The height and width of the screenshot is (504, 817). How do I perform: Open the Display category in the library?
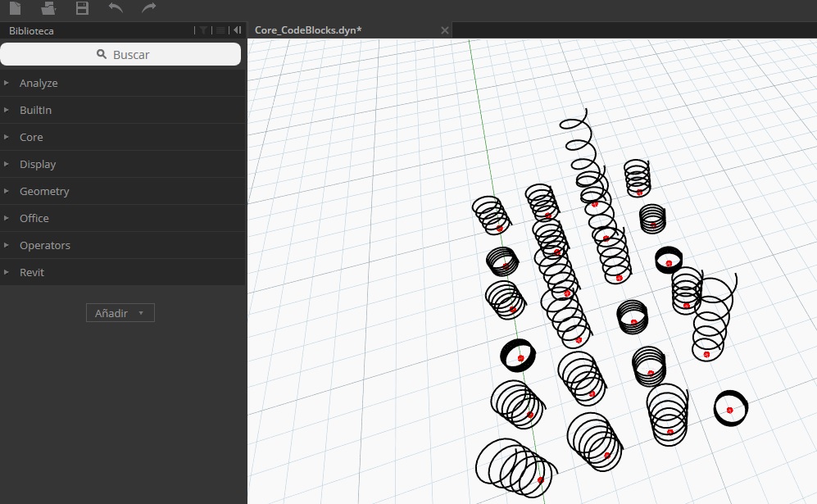38,164
